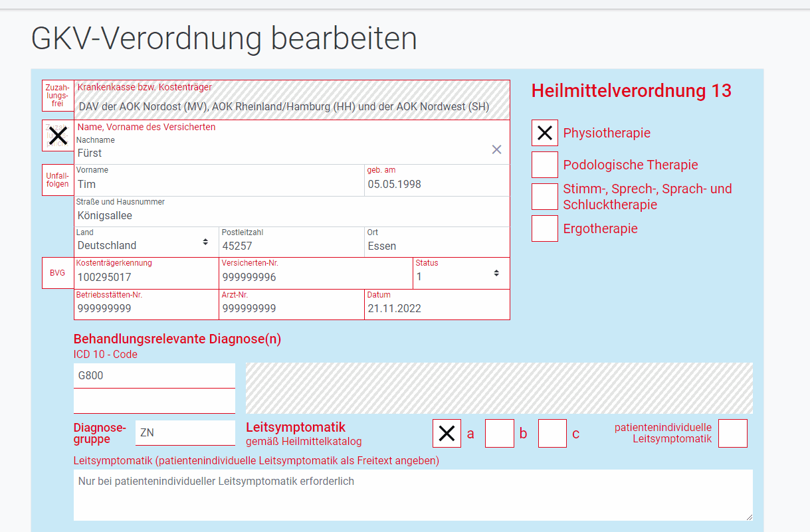Click the GKV-Verordnung bearbeiten title

224,39
